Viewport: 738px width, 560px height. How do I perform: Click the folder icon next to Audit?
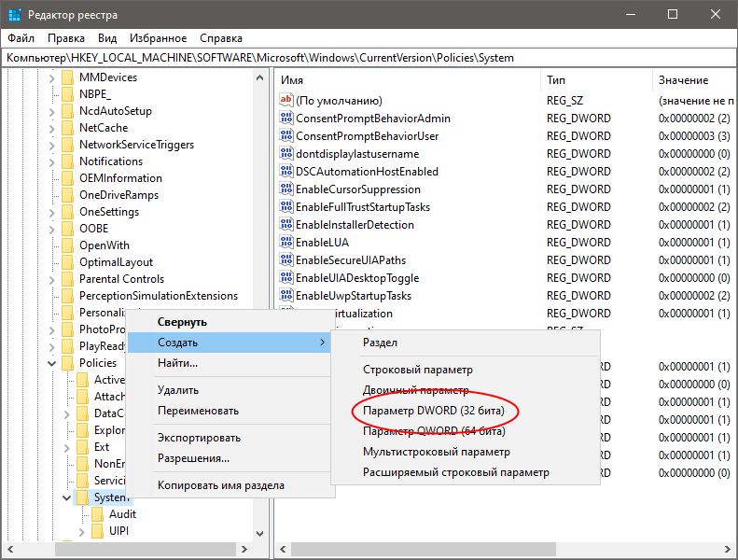click(x=97, y=514)
